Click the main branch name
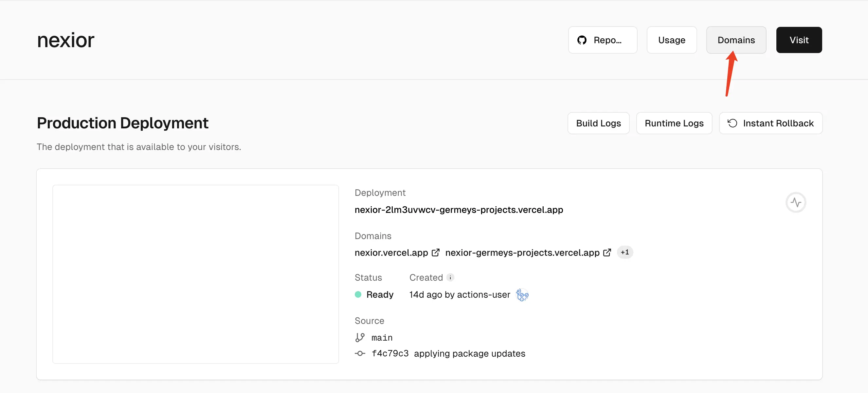 (382, 337)
